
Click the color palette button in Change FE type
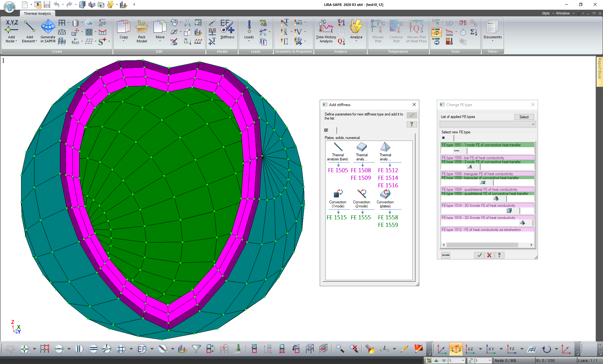pos(445,255)
